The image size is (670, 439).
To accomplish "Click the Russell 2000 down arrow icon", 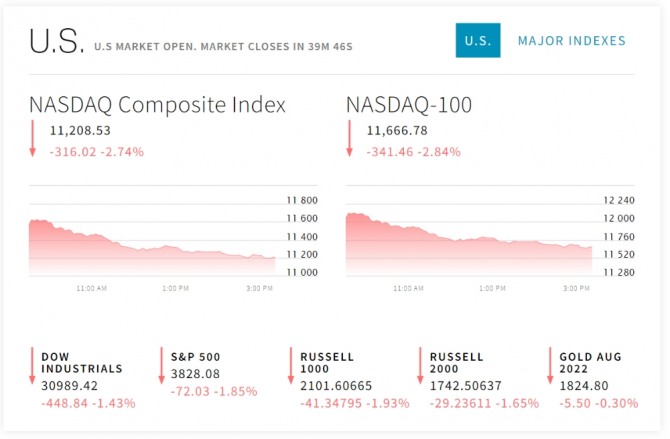I will pyautogui.click(x=420, y=366).
